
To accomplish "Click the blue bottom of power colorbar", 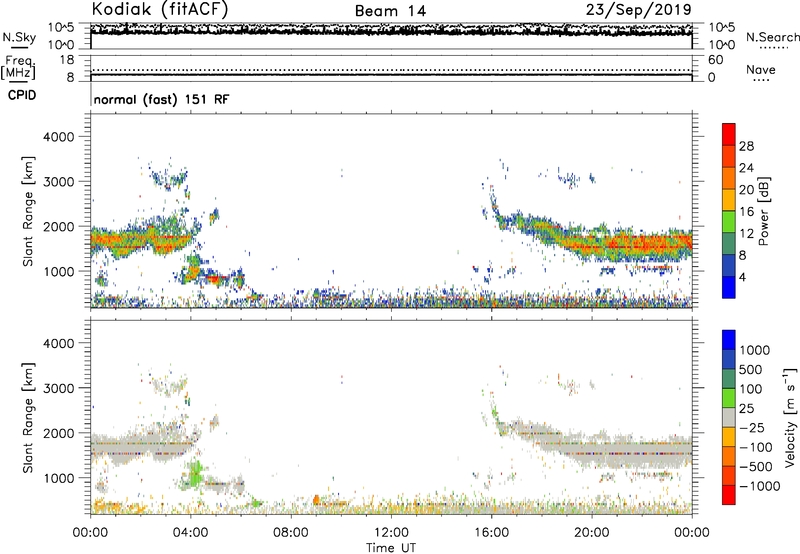I will 729,287.
